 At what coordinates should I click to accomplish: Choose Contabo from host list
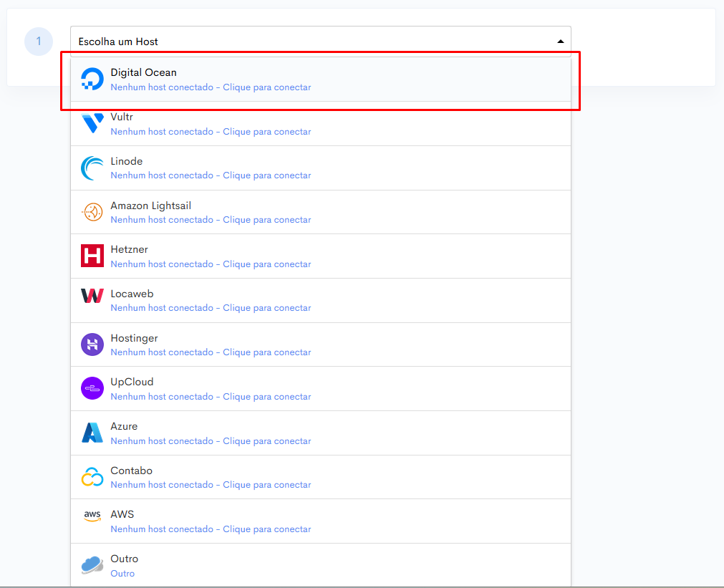[320, 477]
